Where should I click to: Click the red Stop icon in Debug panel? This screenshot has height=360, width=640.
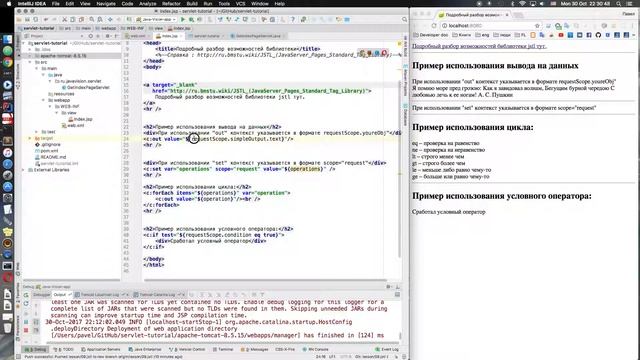(x=26, y=330)
